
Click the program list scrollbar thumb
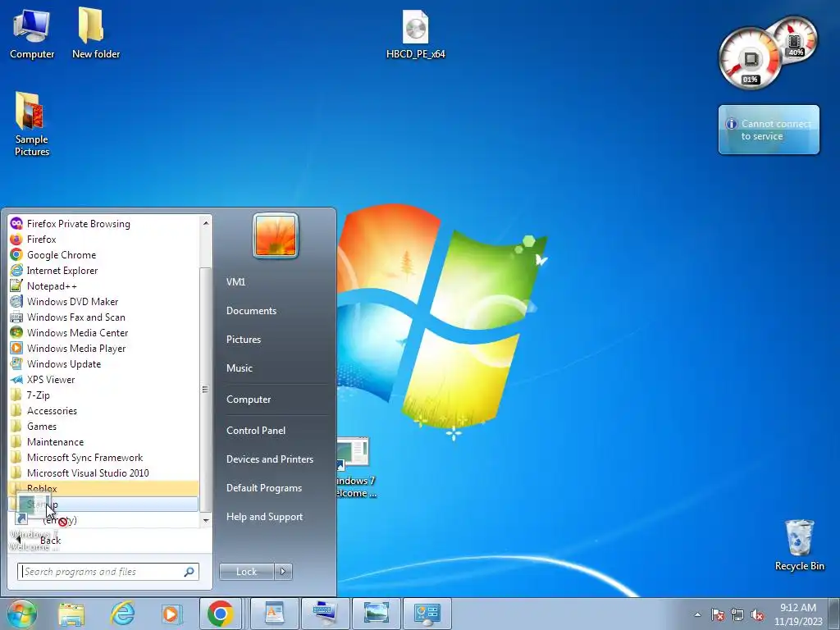205,389
